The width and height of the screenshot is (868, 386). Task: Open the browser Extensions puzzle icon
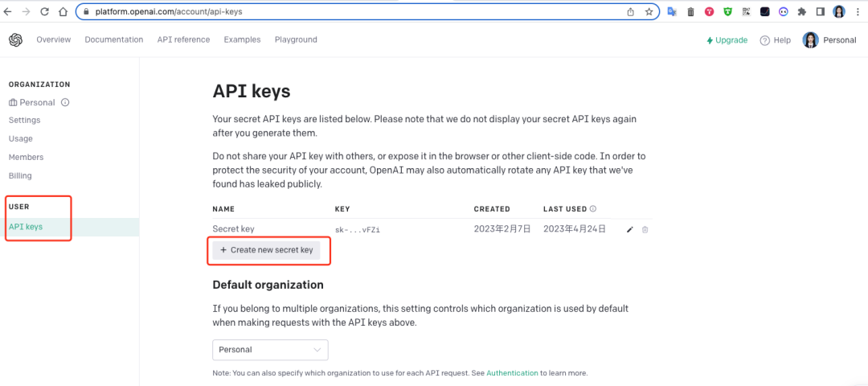click(802, 12)
